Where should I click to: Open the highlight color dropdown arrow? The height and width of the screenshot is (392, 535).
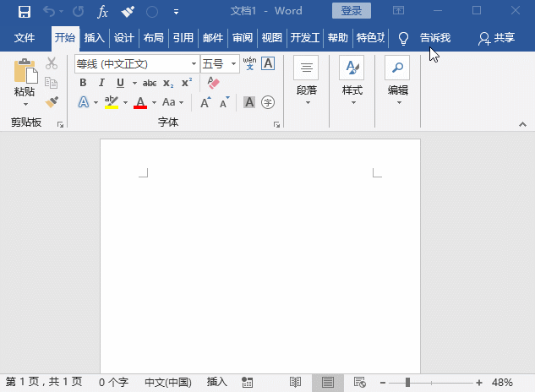click(x=126, y=102)
